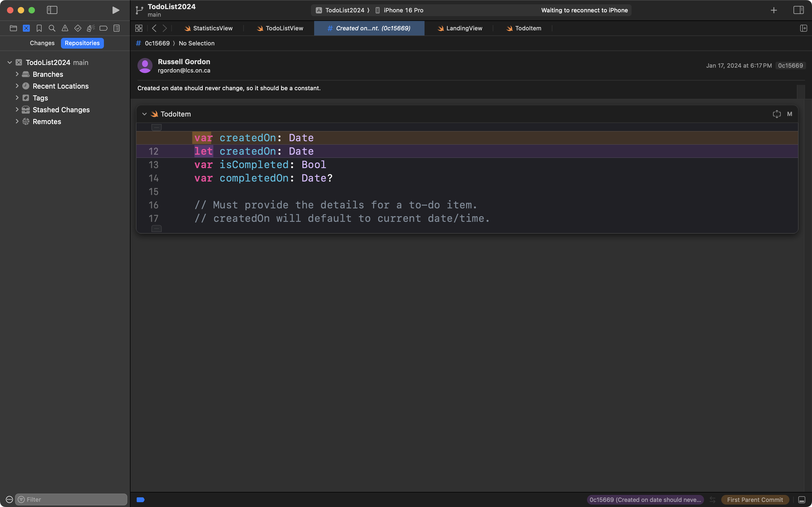Click the First Parent Commit button
Image resolution: width=812 pixels, height=507 pixels.
pyautogui.click(x=755, y=500)
